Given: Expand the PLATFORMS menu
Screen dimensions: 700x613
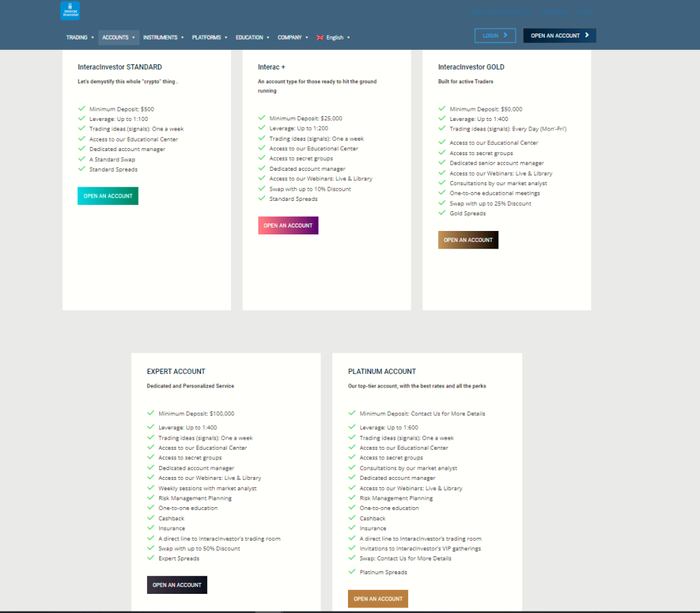Looking at the screenshot, I should click(x=210, y=38).
